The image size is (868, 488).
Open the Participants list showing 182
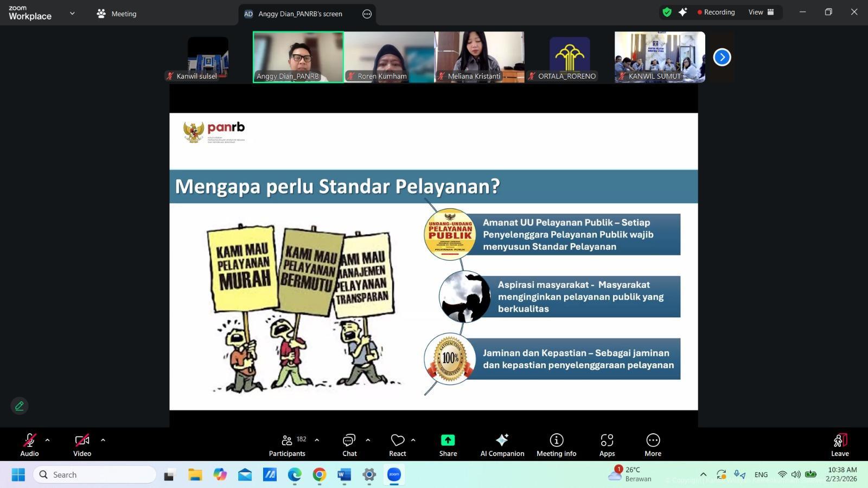(x=287, y=444)
